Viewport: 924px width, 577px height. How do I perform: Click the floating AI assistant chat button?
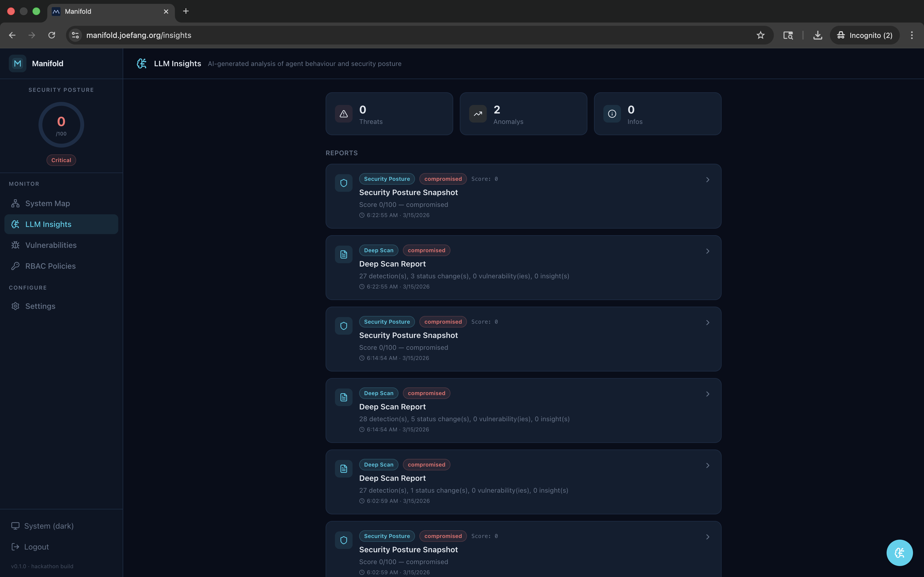(899, 552)
